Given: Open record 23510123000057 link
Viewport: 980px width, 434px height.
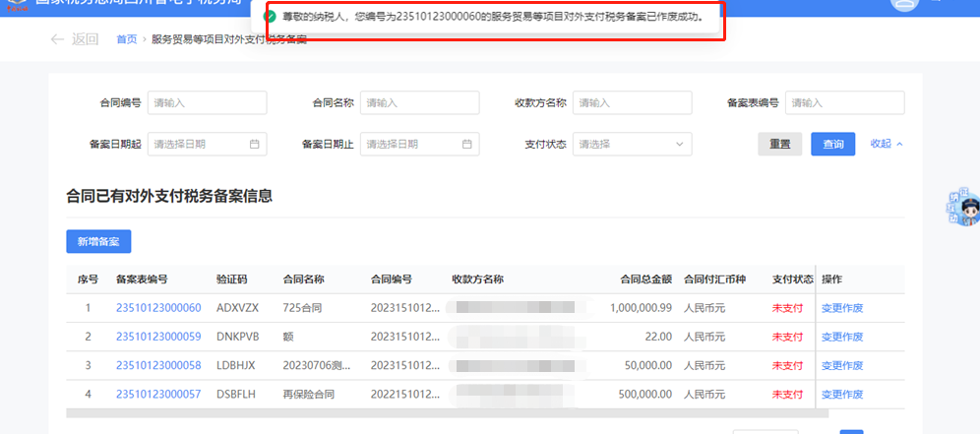Looking at the screenshot, I should point(157,394).
